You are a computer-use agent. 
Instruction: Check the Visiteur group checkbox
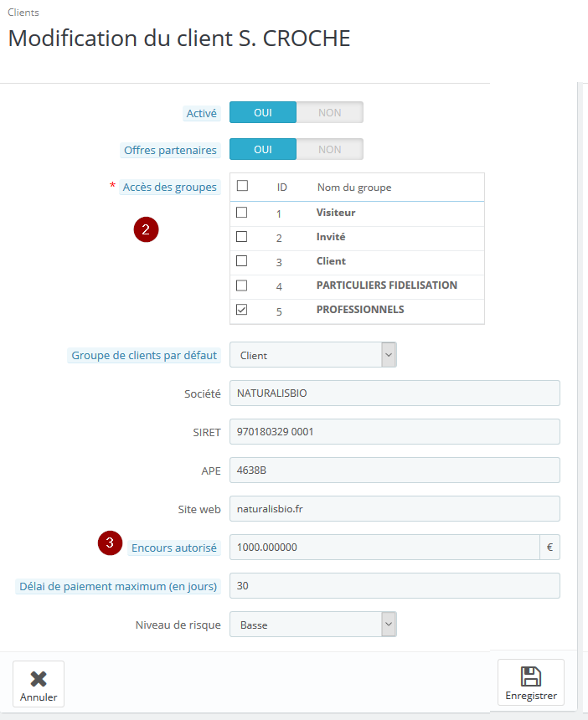[x=241, y=212]
